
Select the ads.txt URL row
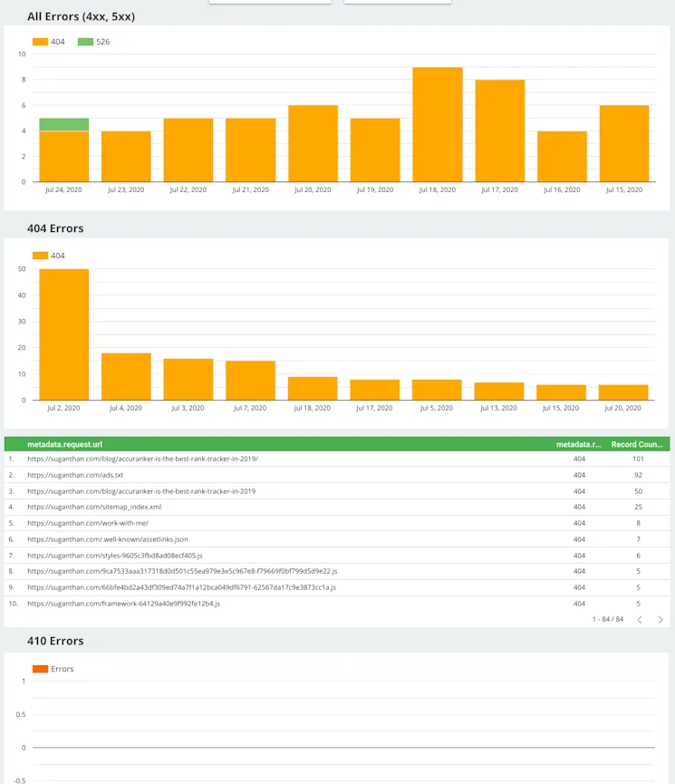(75, 475)
